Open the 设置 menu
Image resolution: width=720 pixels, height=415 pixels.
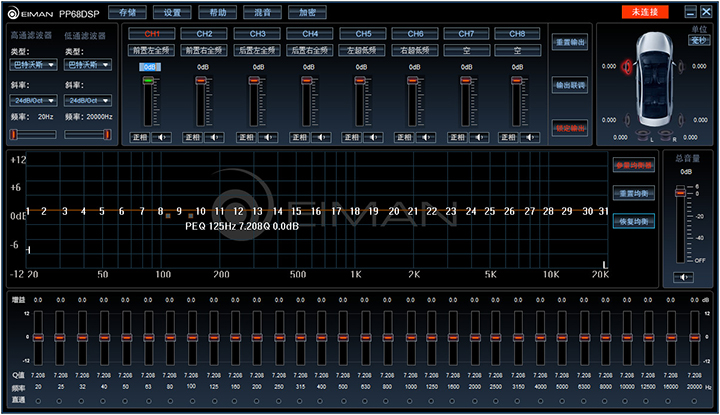pos(172,12)
